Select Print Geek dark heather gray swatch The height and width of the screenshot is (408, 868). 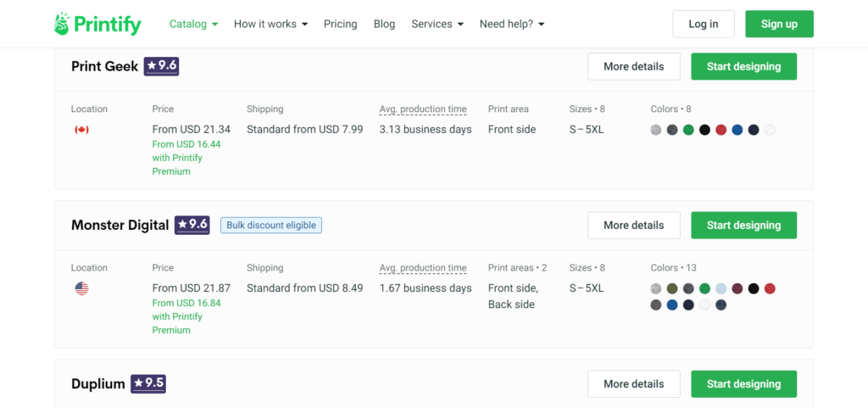click(x=672, y=130)
